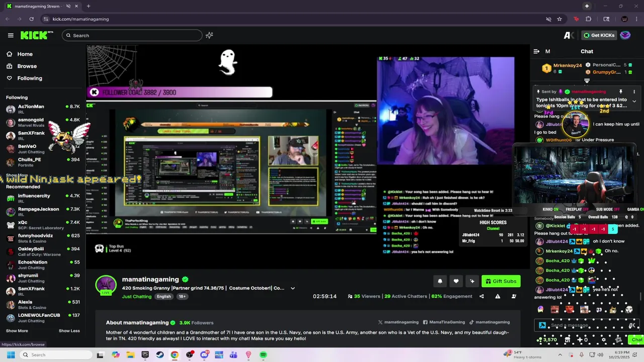Viewport: 644px width, 362px height.
Task: Open pinned message three-dot options
Action: (634, 92)
